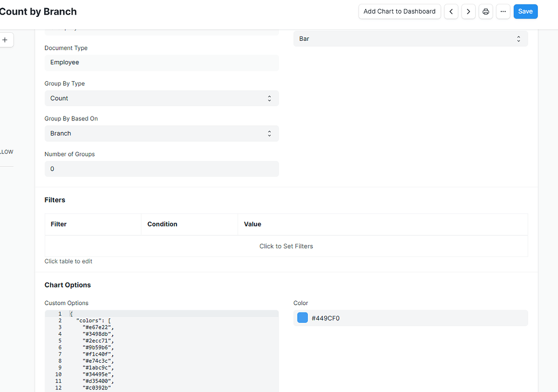Click the blue color swatch #449CF0
Viewport: 558px width, 392px height.
point(302,318)
